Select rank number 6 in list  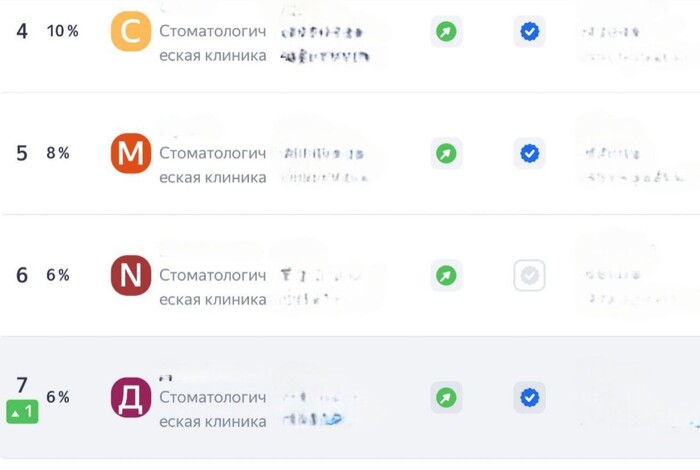22,275
